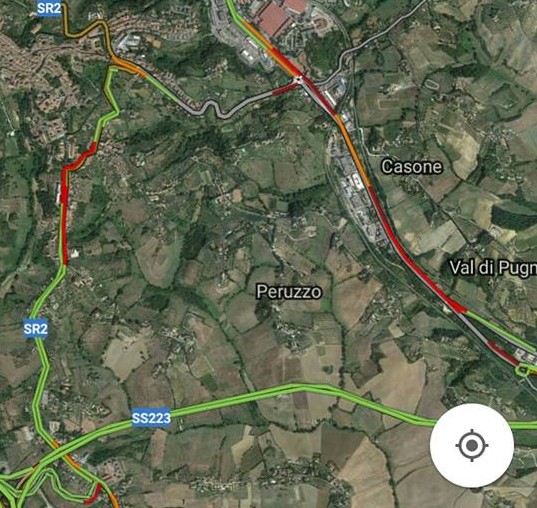This screenshot has width=537, height=508.
Task: Click the short red segment west of roundabout
Action: tap(285, 89)
